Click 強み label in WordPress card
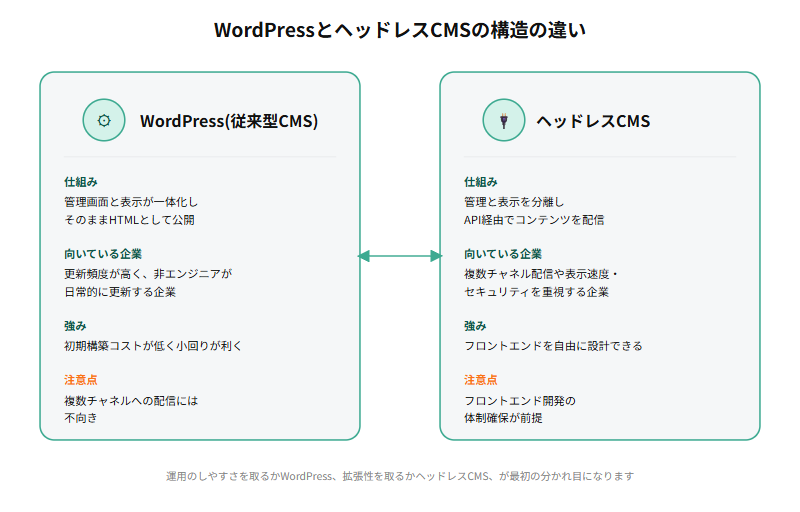 [75, 326]
